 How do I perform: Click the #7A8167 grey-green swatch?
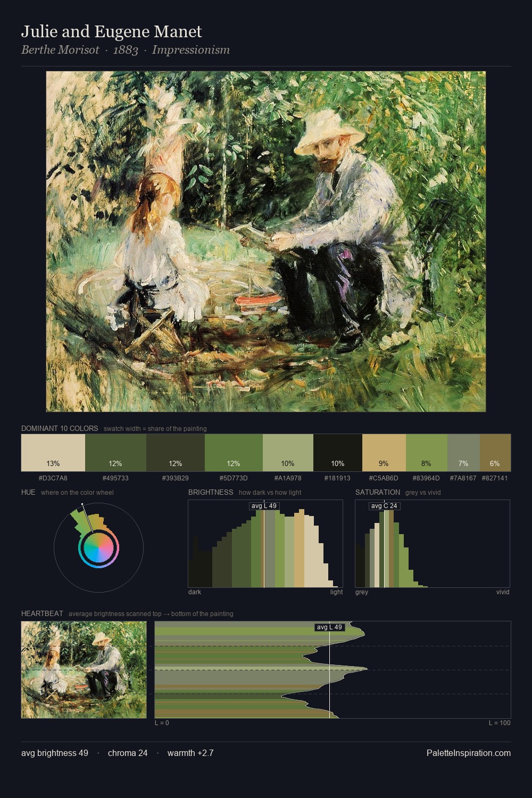[463, 453]
